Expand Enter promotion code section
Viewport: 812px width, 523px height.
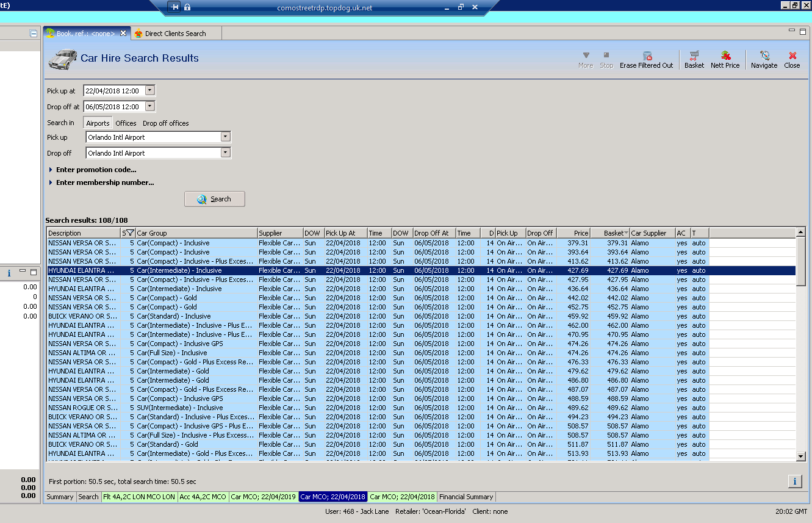(x=92, y=170)
